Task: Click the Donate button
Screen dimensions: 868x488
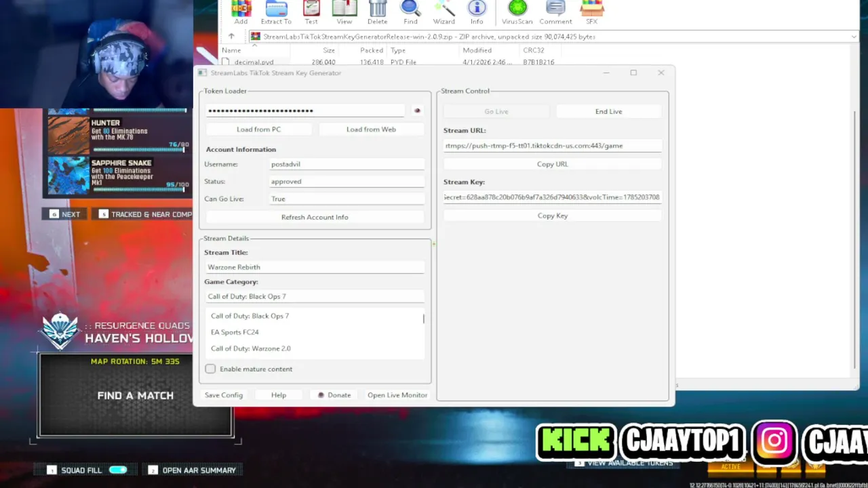Action: 334,395
